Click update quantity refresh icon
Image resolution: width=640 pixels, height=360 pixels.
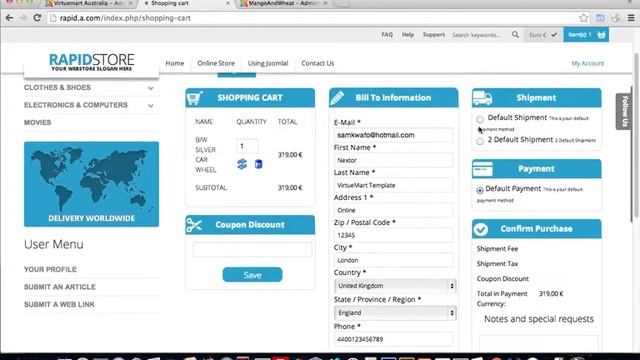(x=242, y=164)
